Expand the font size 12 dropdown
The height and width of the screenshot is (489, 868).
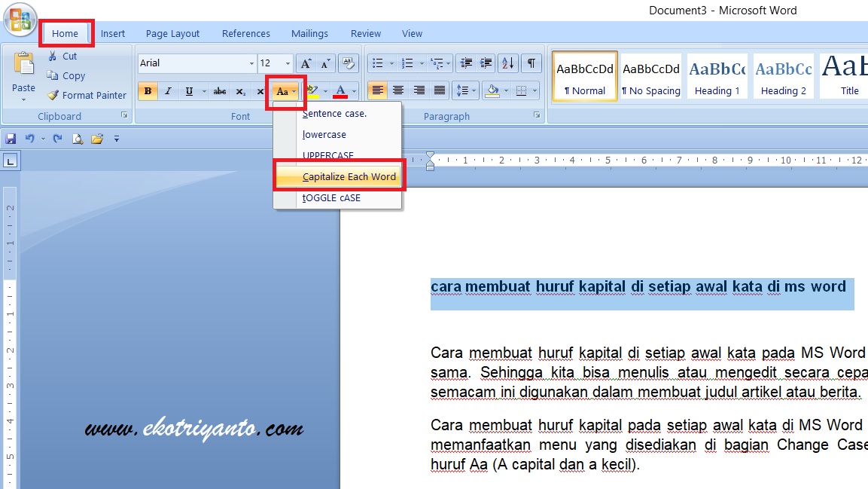coord(288,63)
